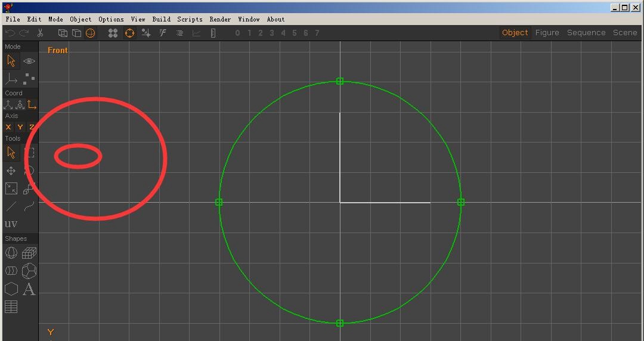Choose the orange screen coordinates icon
This screenshot has width=644, height=341.
pyautogui.click(x=32, y=105)
